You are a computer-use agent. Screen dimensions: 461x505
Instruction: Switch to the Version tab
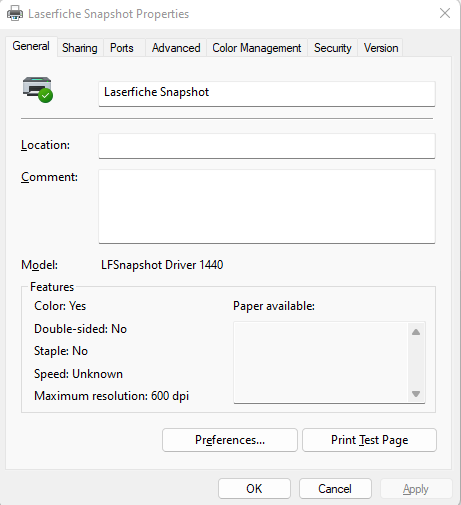[x=381, y=48]
